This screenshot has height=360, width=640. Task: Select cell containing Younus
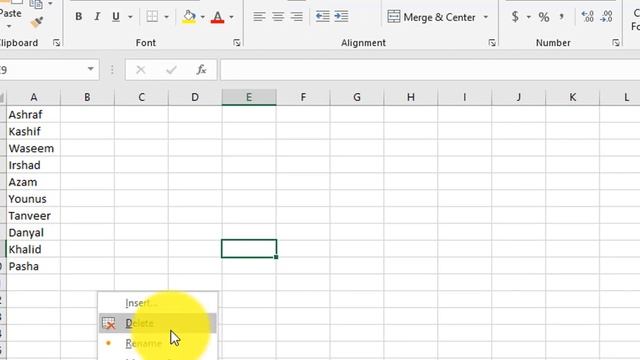click(33, 199)
